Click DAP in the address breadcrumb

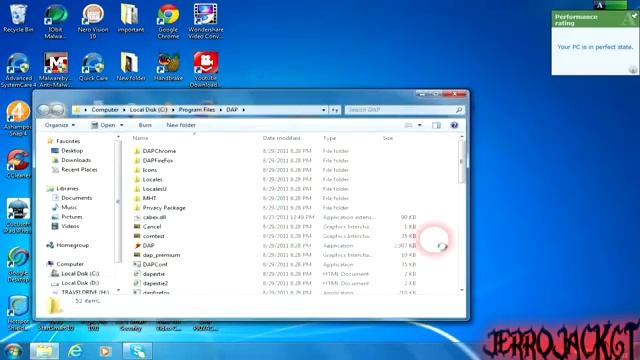[x=232, y=110]
